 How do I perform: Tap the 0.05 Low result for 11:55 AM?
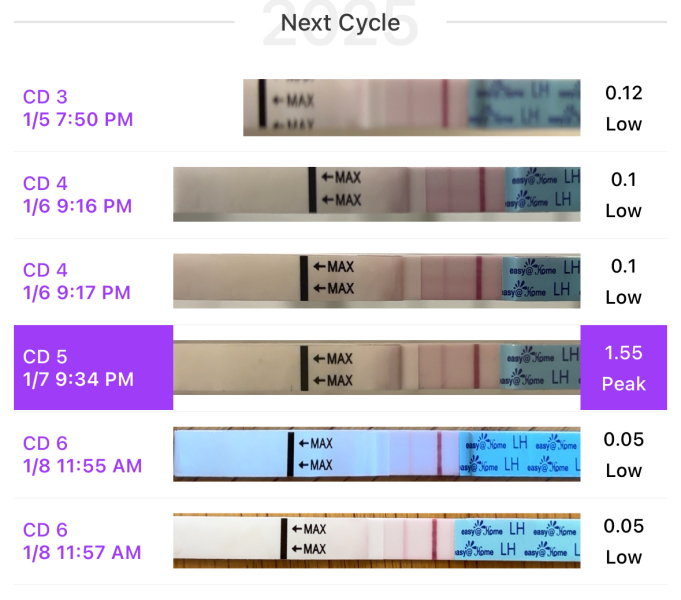coord(624,454)
